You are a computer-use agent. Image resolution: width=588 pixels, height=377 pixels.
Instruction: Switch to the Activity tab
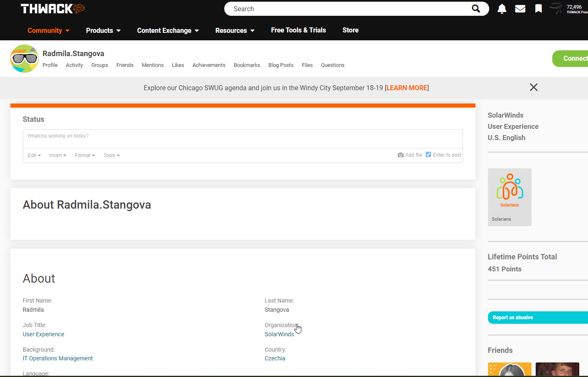[x=74, y=65]
